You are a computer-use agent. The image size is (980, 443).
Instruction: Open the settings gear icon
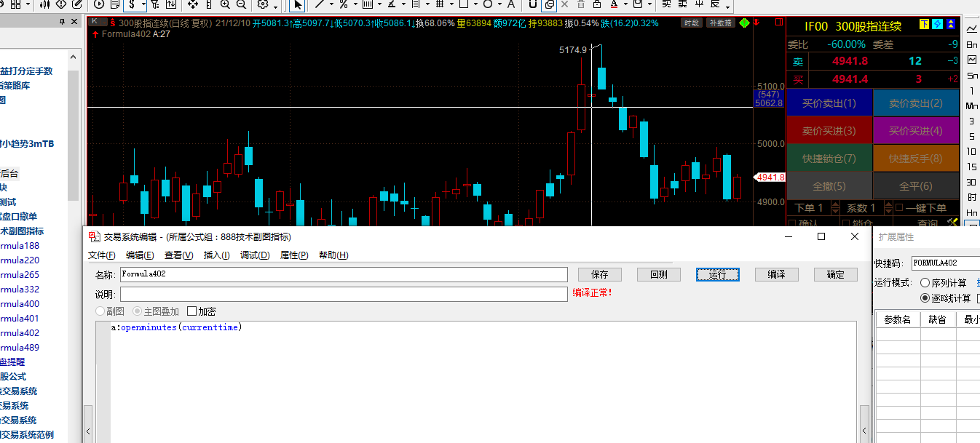[x=263, y=4]
